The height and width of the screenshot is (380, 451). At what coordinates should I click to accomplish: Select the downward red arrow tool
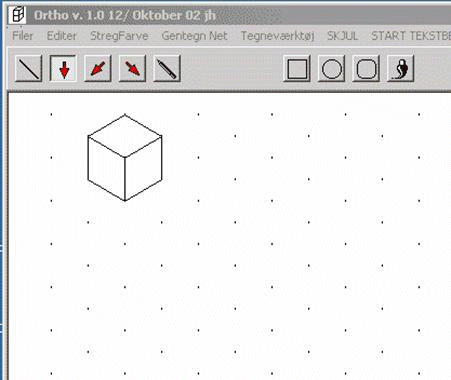pyautogui.click(x=63, y=69)
